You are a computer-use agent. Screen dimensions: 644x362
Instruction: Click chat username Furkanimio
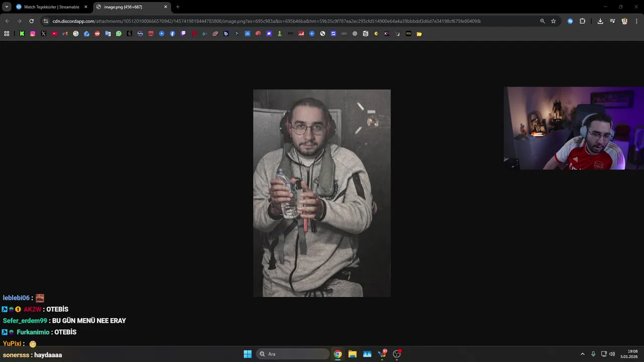click(33, 332)
